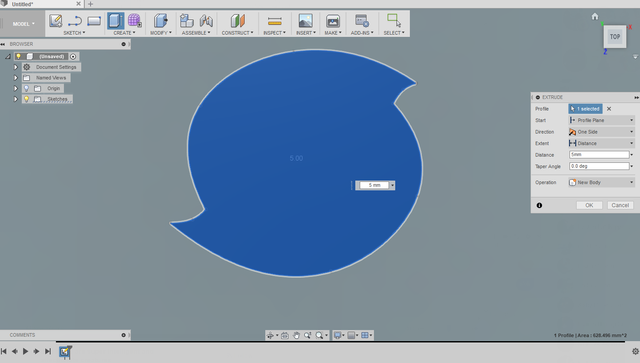Select the Rectangle sketch tool icon

94,20
